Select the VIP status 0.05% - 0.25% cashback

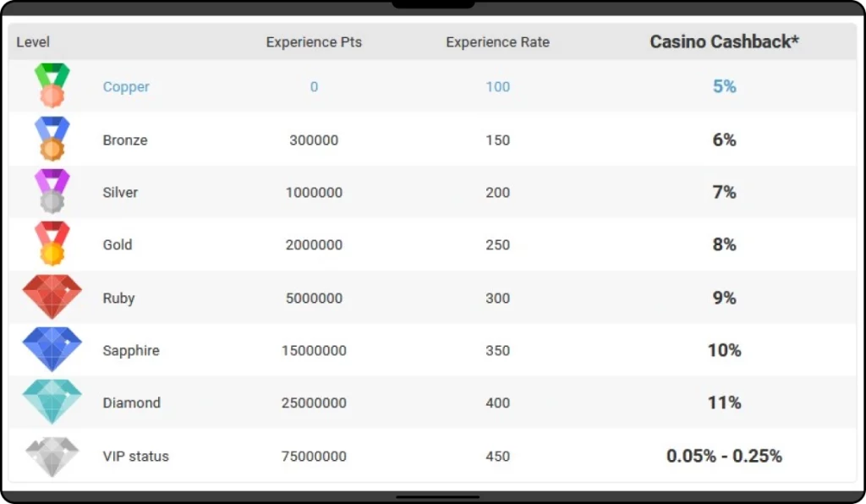click(724, 456)
